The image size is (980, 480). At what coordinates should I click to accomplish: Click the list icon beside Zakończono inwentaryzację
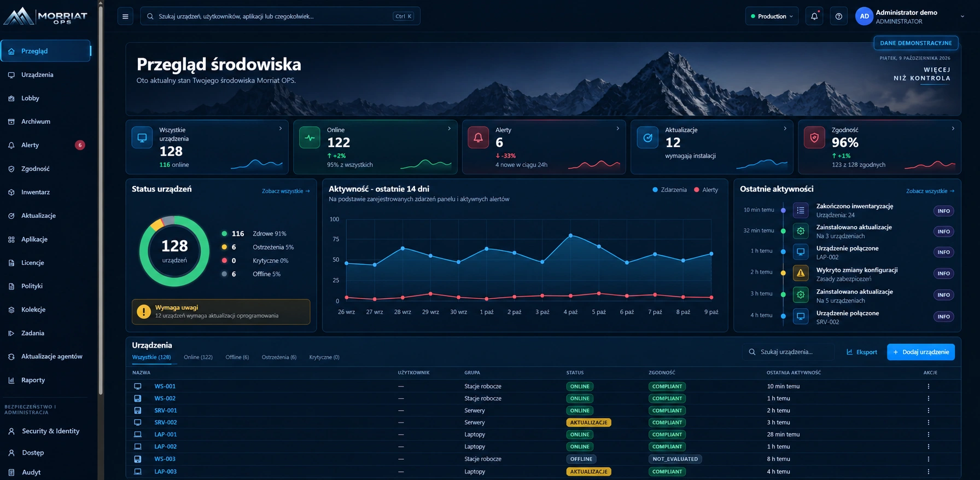tap(801, 211)
